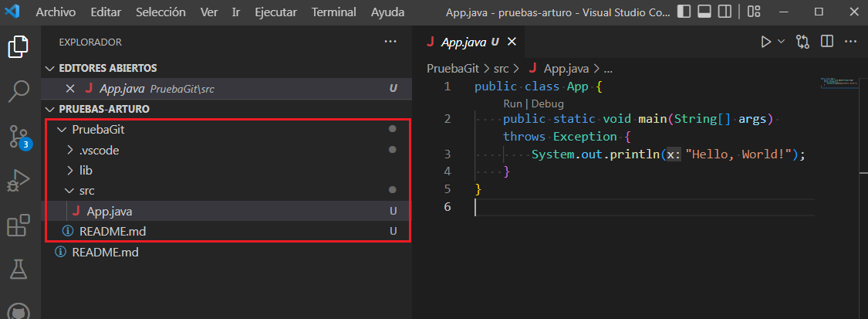Screen dimensions: 868x319
Task: Click src in the breadcrumb
Action: pyautogui.click(x=501, y=69)
